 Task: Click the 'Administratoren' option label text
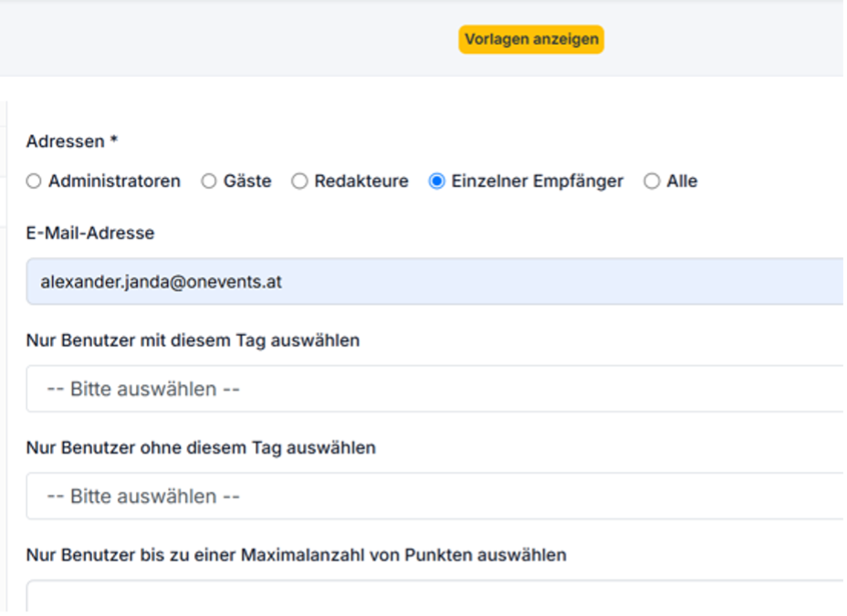point(114,182)
